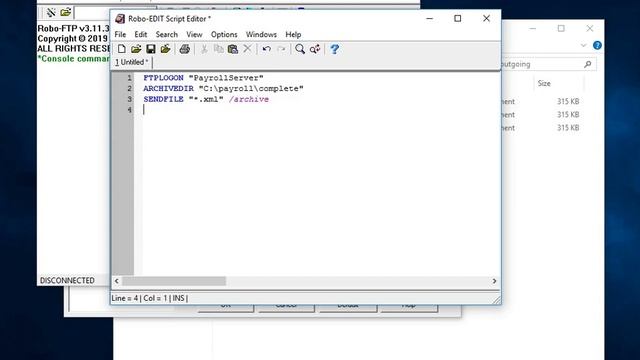Viewport: 640px width, 360px height.
Task: Click search magnifier in Explorer search box
Action: (x=588, y=64)
